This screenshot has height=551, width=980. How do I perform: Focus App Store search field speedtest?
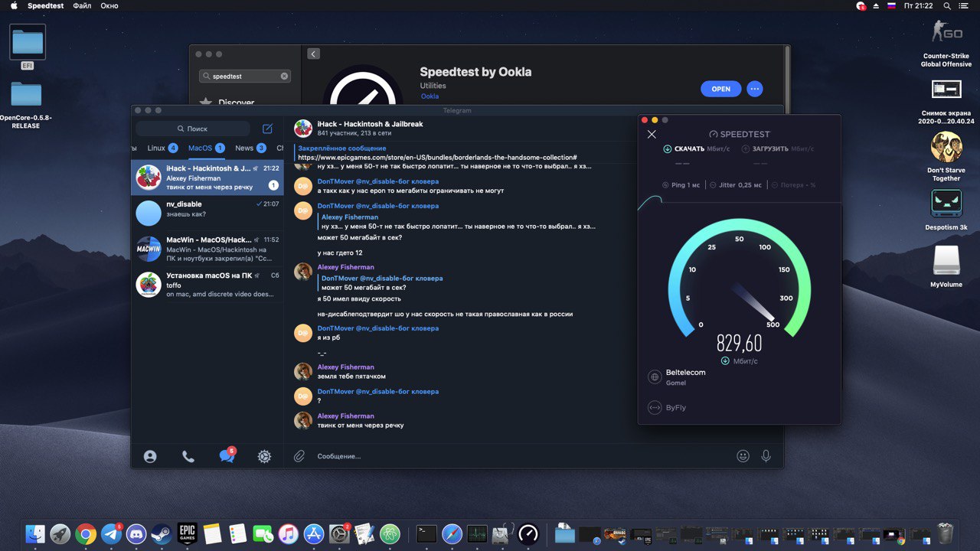pyautogui.click(x=244, y=77)
